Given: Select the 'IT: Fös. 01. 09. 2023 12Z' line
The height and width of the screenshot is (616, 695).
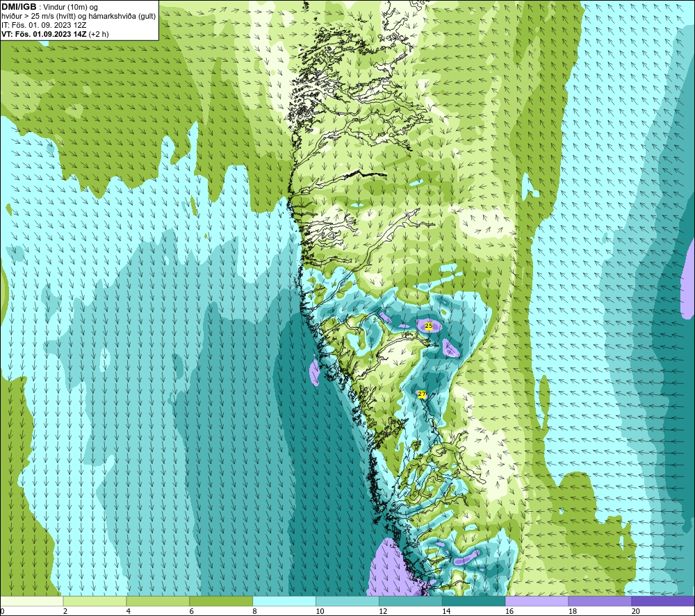Looking at the screenshot, I should [44, 25].
